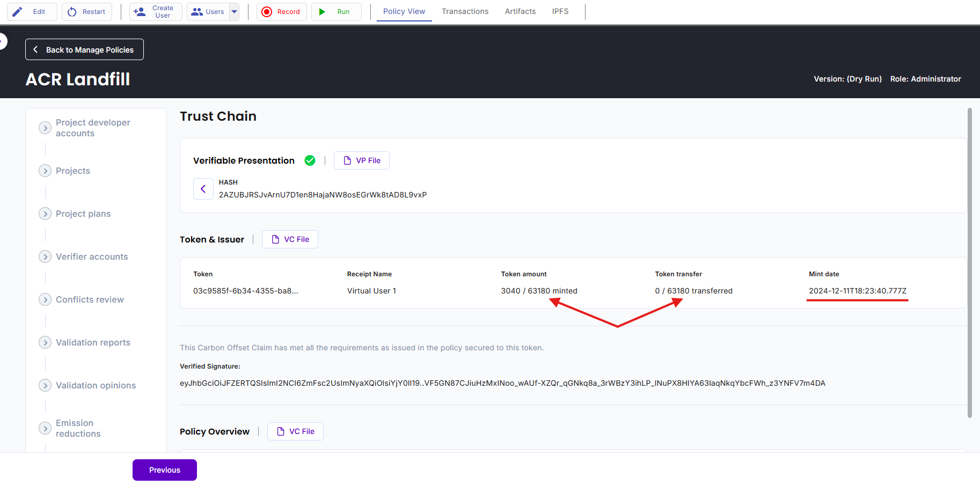The width and height of the screenshot is (980, 485).
Task: Open the Policy Overview VC File
Action: pos(295,431)
